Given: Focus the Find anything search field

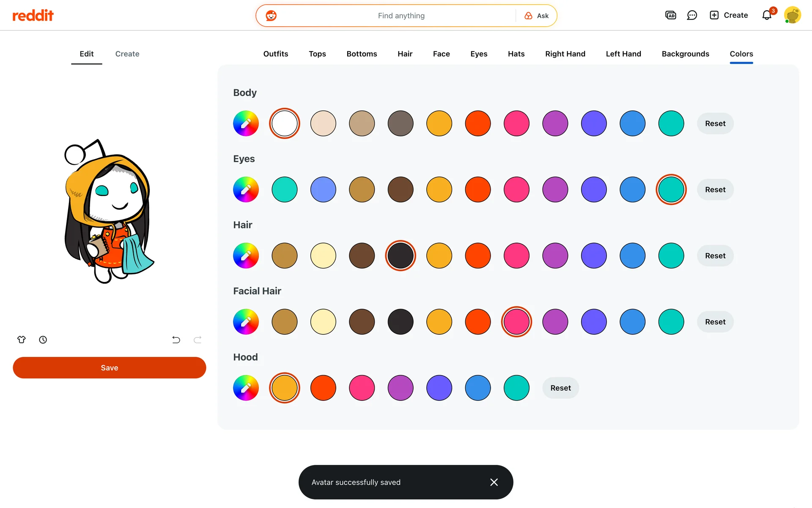Looking at the screenshot, I should [x=401, y=16].
